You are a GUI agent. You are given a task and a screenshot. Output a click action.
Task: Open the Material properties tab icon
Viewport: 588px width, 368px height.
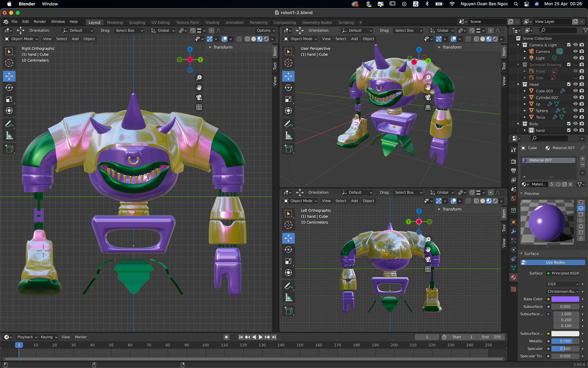[x=514, y=277]
